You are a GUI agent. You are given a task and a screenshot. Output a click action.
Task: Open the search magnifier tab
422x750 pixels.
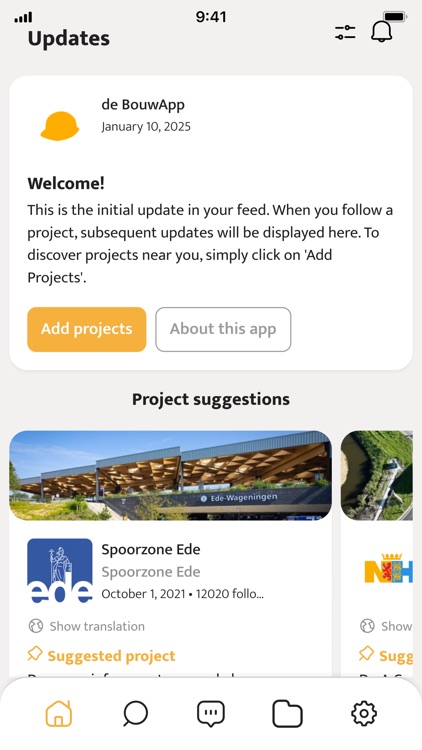pos(135,714)
